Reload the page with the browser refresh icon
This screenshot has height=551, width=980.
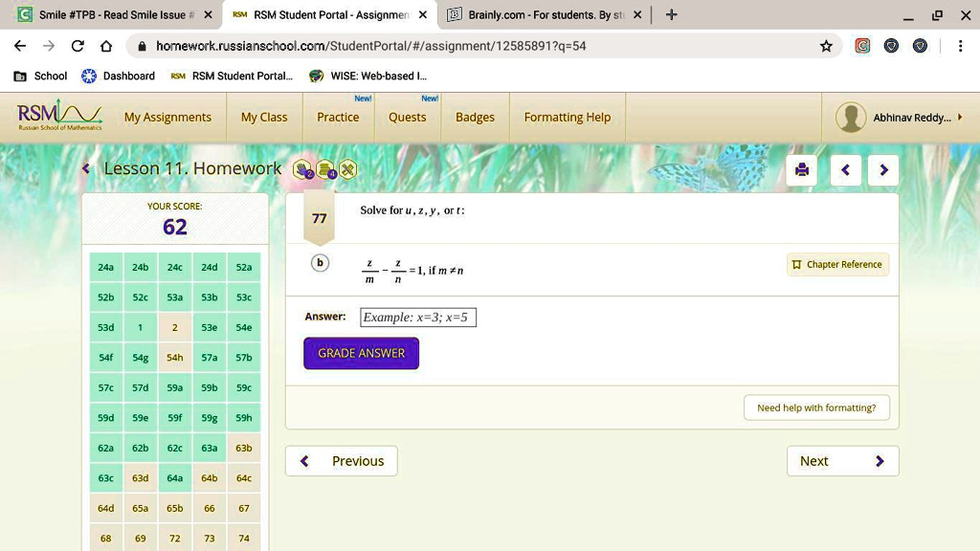pos(78,46)
